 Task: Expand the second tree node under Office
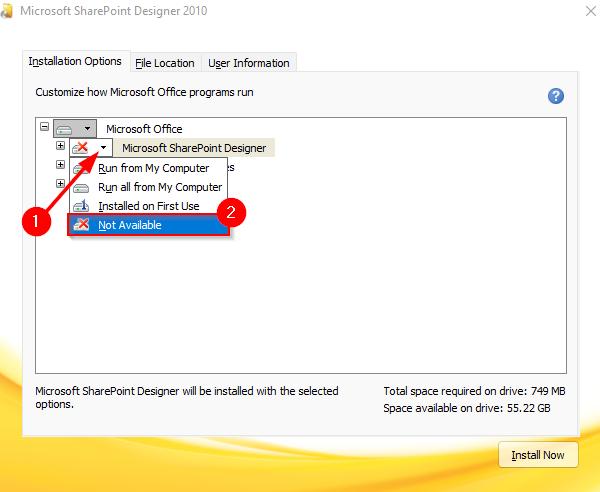click(60, 165)
